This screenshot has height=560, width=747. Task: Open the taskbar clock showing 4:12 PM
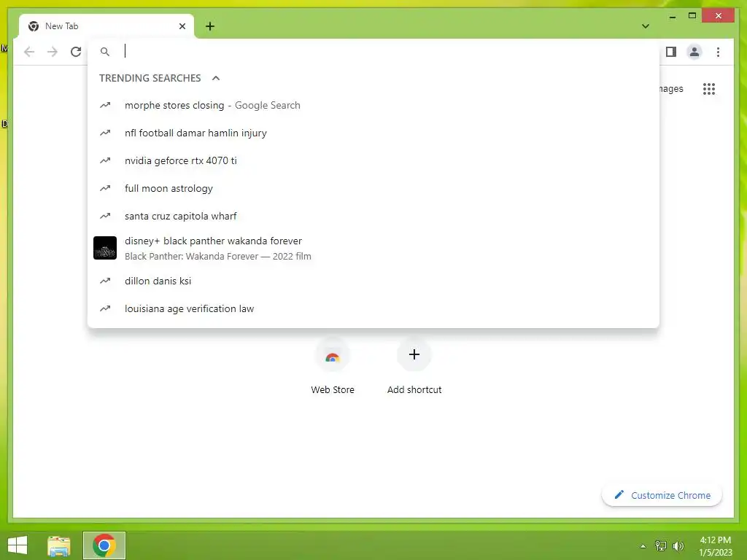point(716,545)
